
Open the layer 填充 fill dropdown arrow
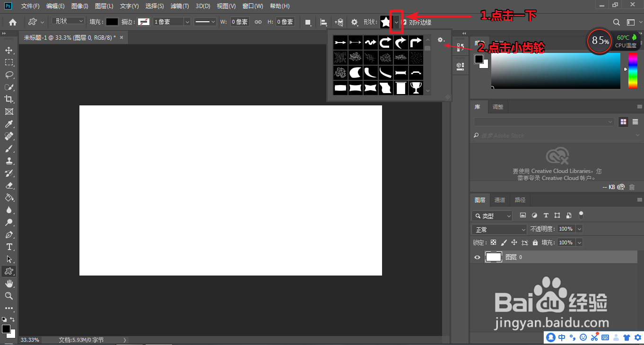click(x=579, y=242)
